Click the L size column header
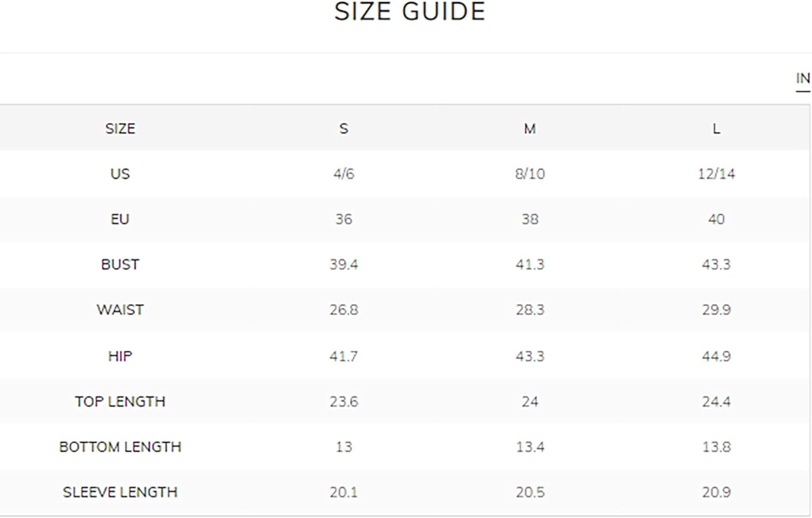The width and height of the screenshot is (812, 518). [716, 128]
